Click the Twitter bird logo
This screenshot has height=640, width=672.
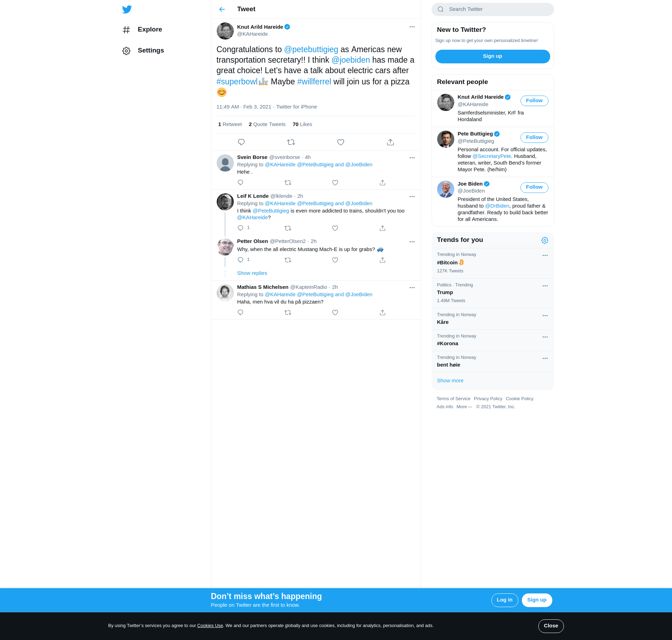click(x=127, y=9)
